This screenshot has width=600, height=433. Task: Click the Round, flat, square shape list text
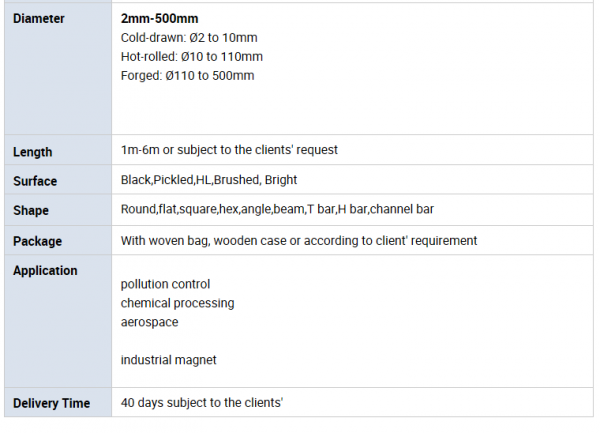tap(276, 209)
